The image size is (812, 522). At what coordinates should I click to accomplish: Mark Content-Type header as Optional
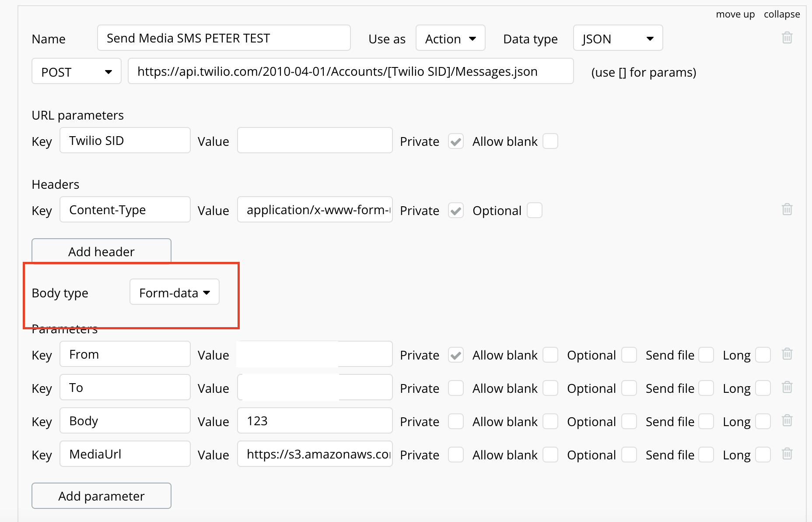(x=535, y=211)
